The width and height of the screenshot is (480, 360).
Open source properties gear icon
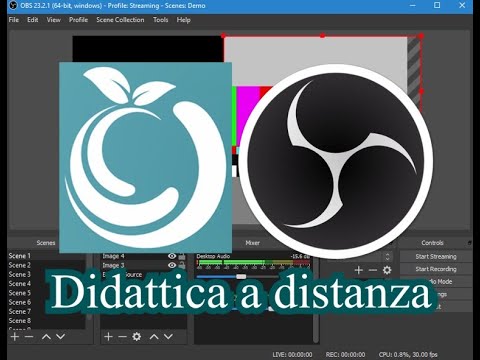[137, 337]
